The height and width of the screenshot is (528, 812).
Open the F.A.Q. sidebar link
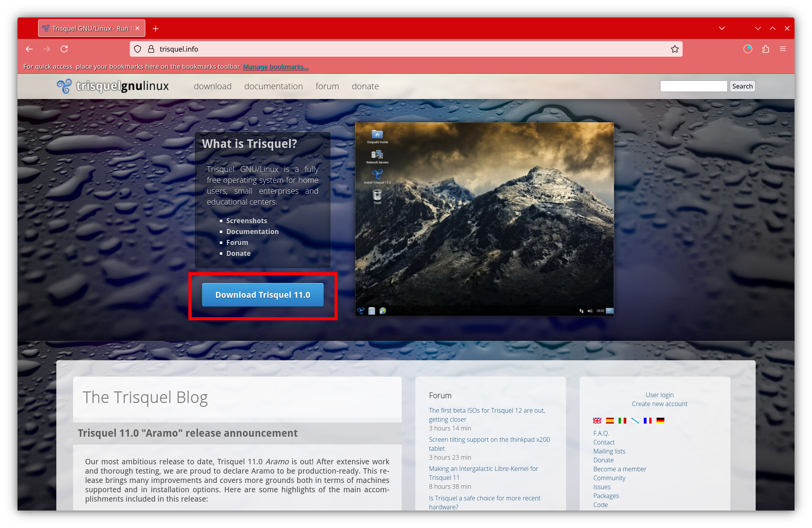coord(601,433)
